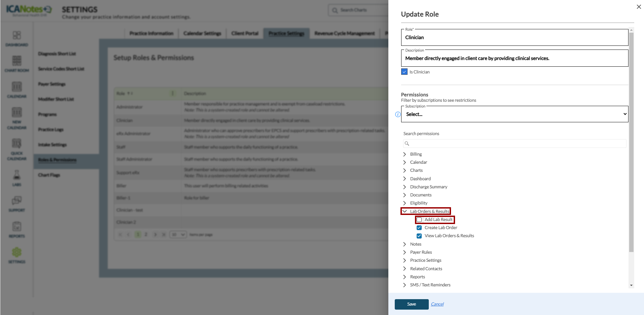644x315 pixels.
Task: Expand the Discharge Summary permissions group
Action: pyautogui.click(x=405, y=187)
